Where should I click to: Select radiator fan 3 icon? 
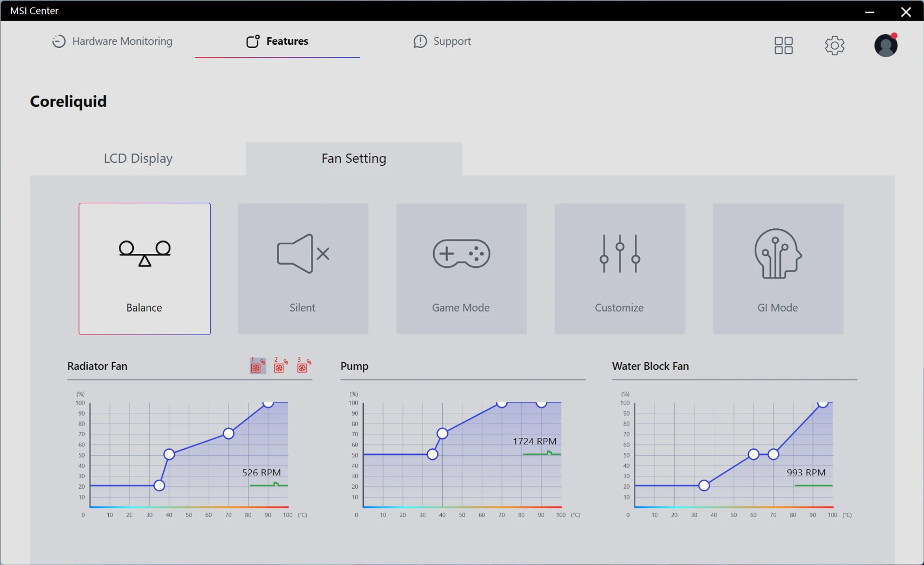[303, 366]
